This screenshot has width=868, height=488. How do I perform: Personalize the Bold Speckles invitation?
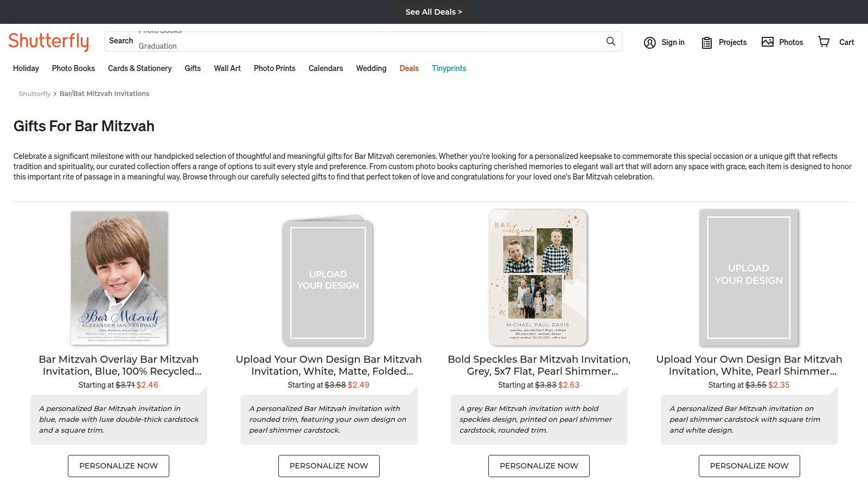point(539,465)
